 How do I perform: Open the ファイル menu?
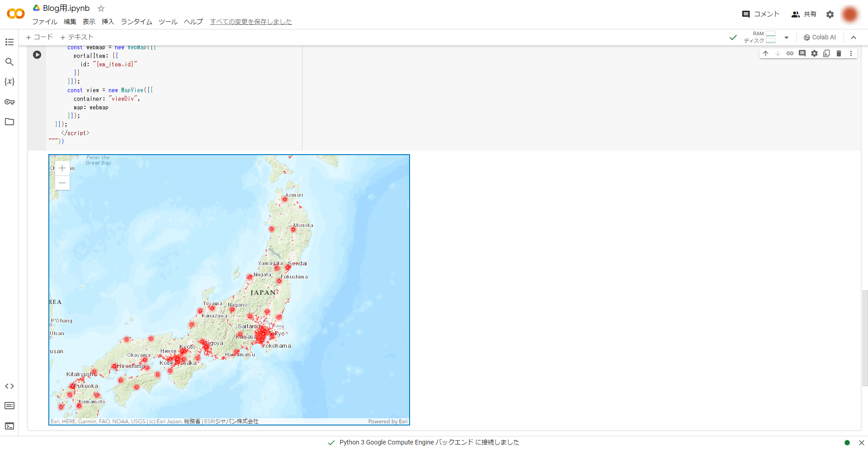tap(45, 22)
